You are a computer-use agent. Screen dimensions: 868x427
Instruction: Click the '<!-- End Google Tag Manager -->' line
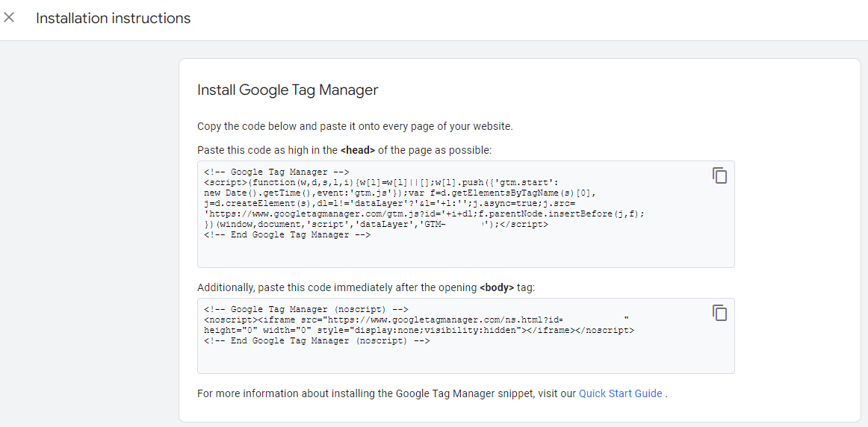point(287,235)
